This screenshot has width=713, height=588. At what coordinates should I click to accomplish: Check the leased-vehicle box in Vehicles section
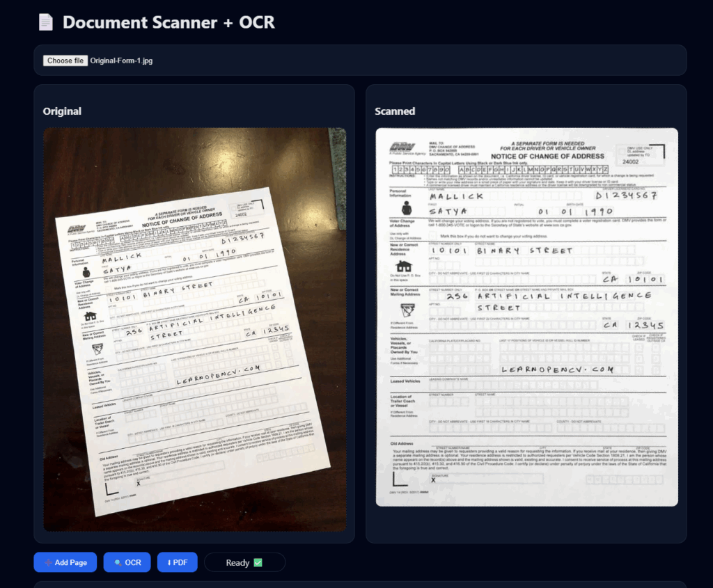(x=638, y=348)
